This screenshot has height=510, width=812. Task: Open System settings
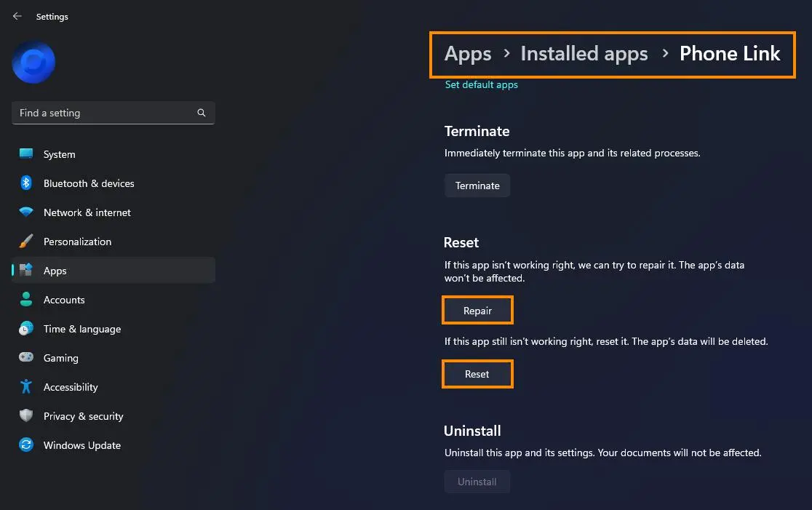pyautogui.click(x=114, y=154)
